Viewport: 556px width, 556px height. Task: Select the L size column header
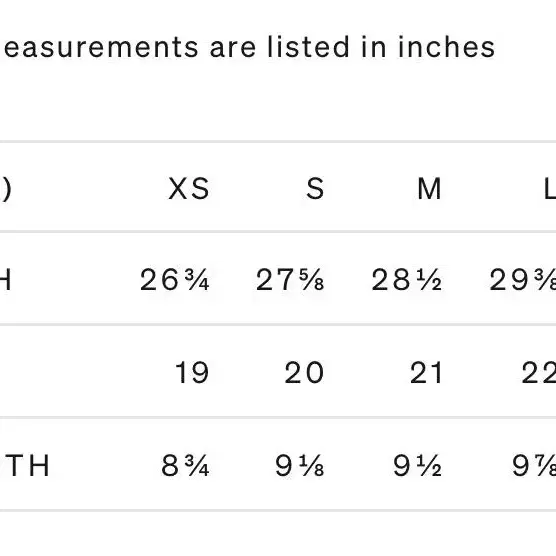point(550,189)
